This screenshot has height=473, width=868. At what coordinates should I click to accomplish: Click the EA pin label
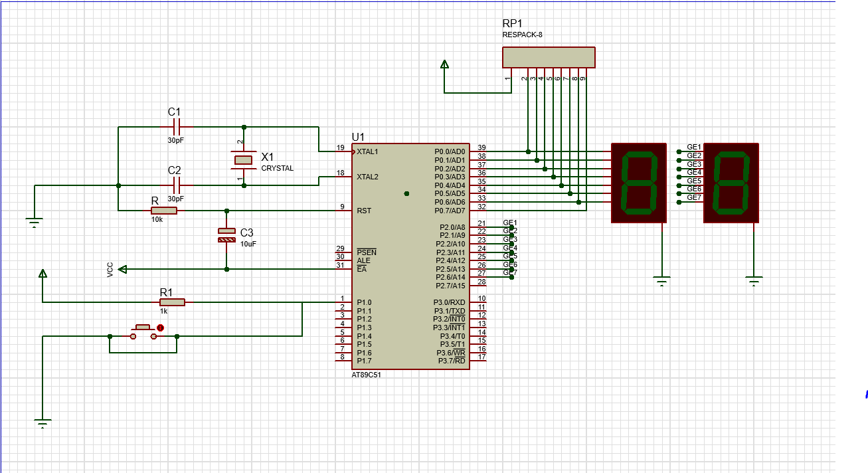coord(361,269)
